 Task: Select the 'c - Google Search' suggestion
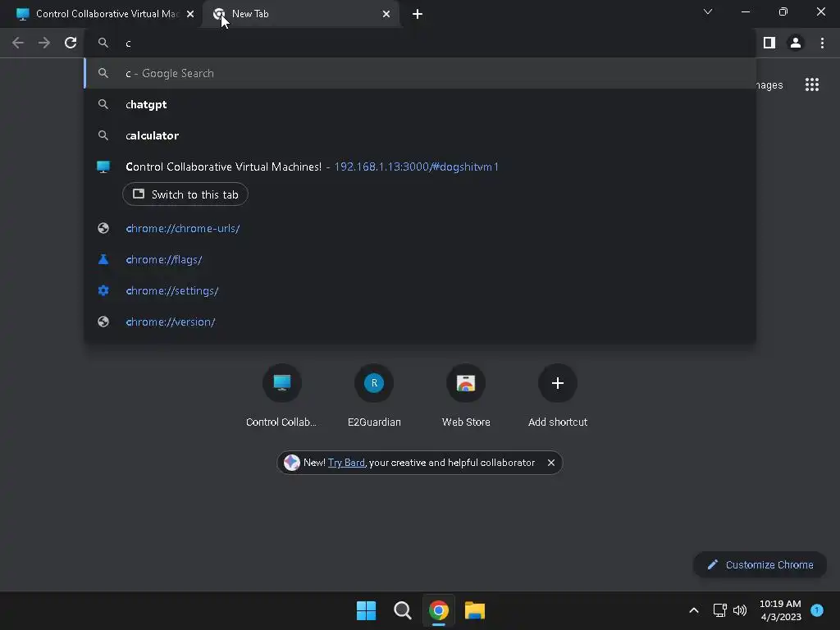pos(420,73)
